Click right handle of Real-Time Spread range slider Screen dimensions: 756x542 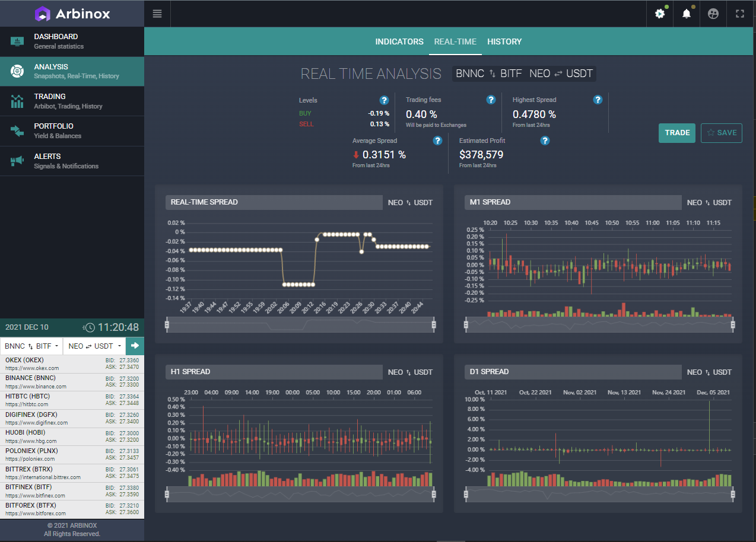[x=434, y=324]
